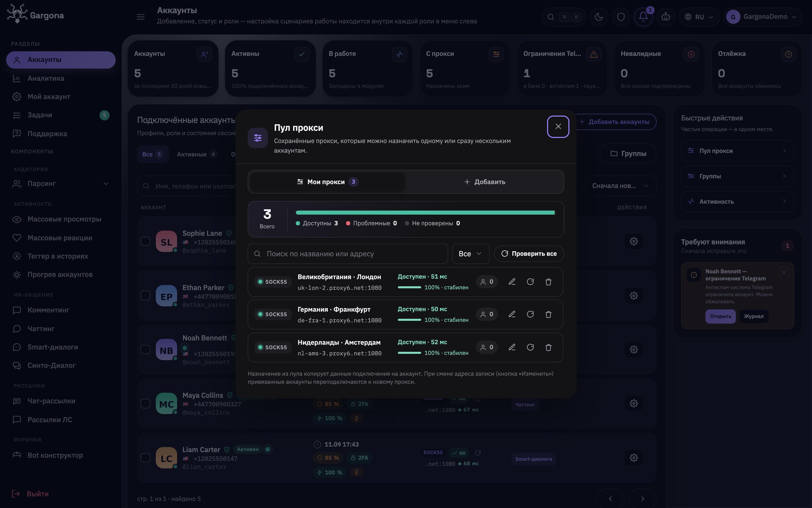Open Аналитика in sidebar

[x=61, y=78]
